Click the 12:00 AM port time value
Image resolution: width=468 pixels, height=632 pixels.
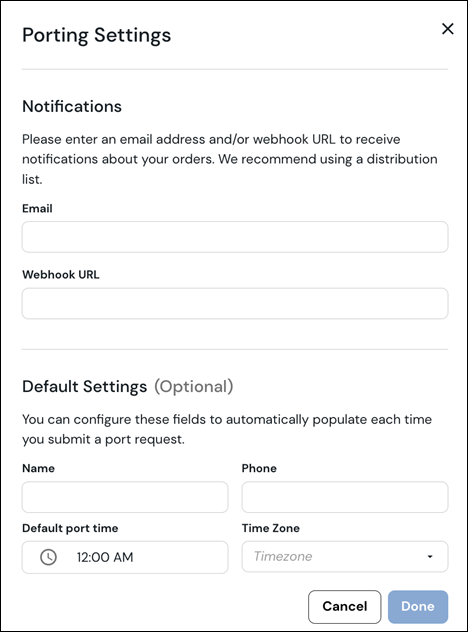point(105,557)
